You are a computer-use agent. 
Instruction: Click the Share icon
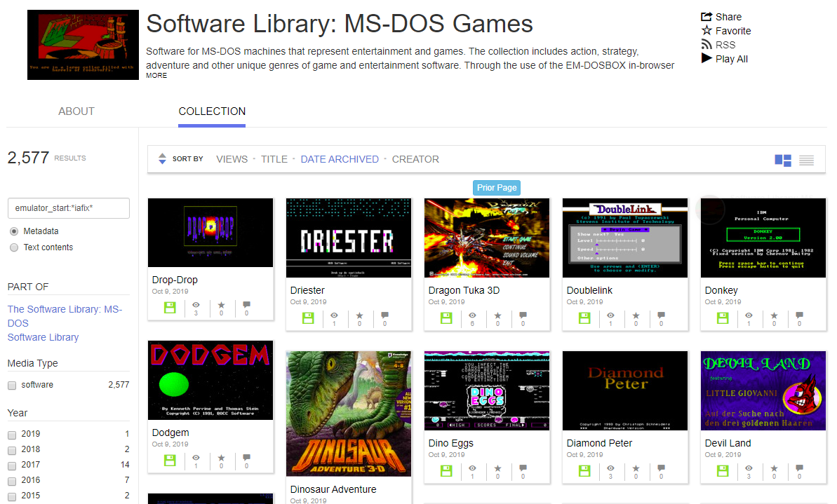(707, 17)
